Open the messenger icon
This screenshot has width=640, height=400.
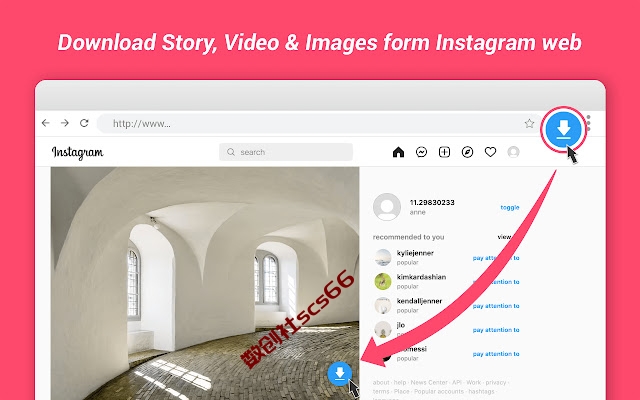(421, 152)
